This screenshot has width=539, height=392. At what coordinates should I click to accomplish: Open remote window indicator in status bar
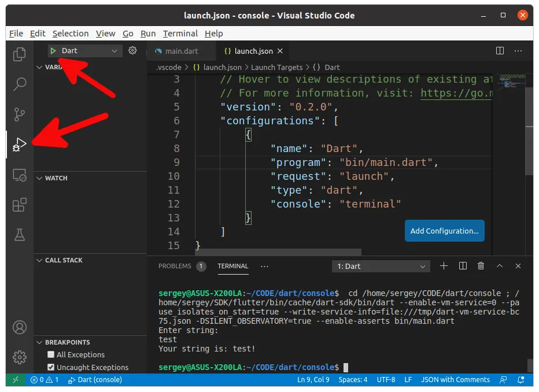pyautogui.click(x=16, y=380)
